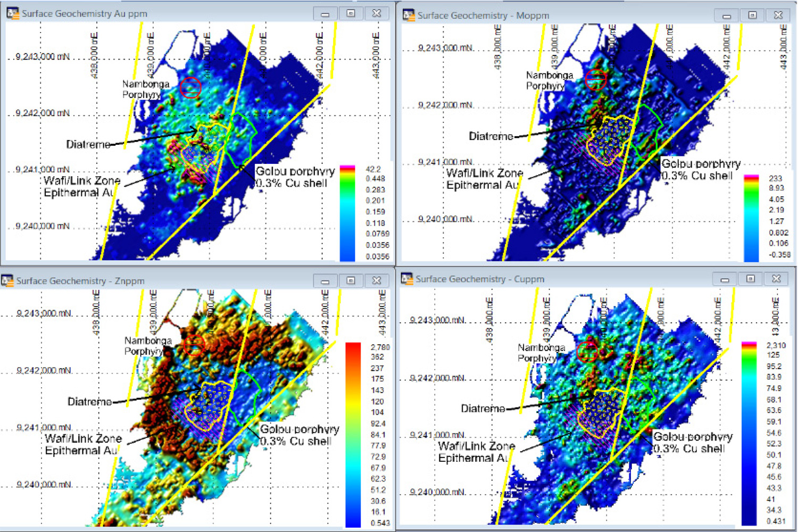Click the Znppm window's application icon
Screen dimensions: 798x532
(7, 280)
